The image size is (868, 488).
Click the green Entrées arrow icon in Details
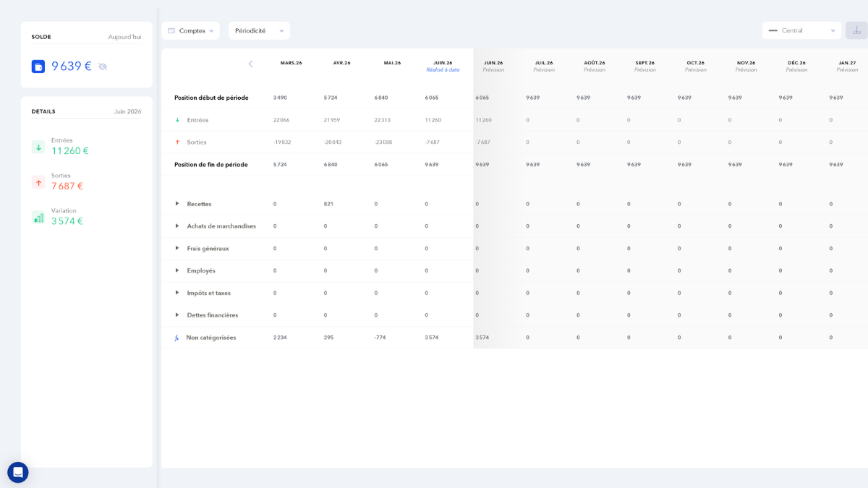click(x=38, y=147)
